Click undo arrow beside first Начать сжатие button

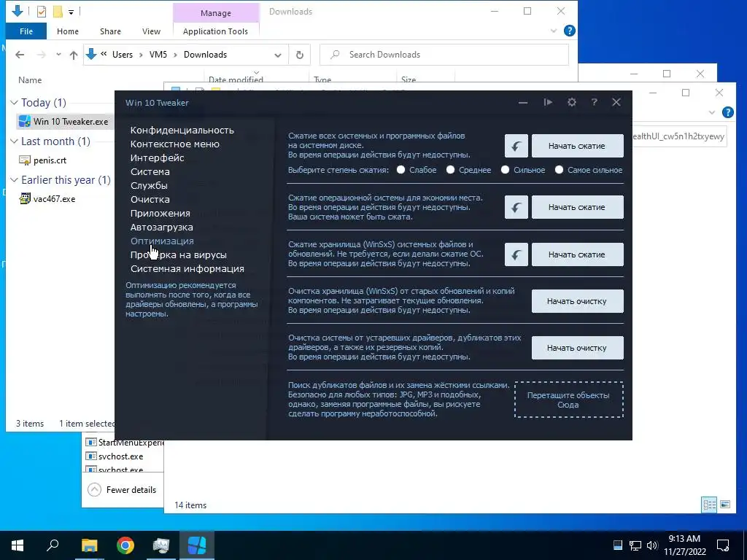point(516,146)
